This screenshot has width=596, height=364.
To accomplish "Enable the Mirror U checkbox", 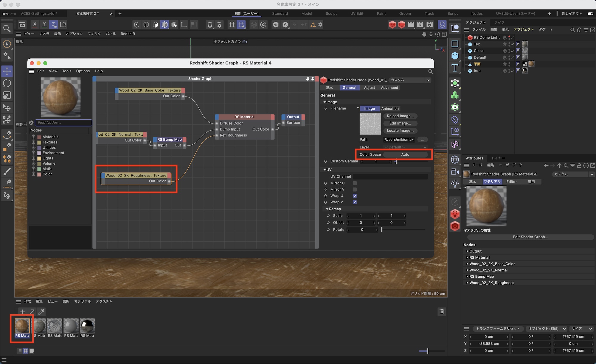I will [x=355, y=183].
